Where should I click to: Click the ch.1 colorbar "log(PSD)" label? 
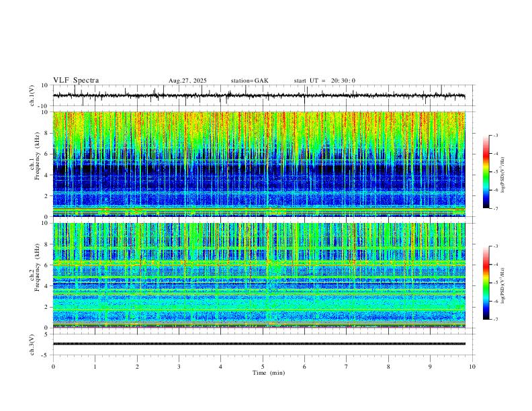[x=503, y=175]
